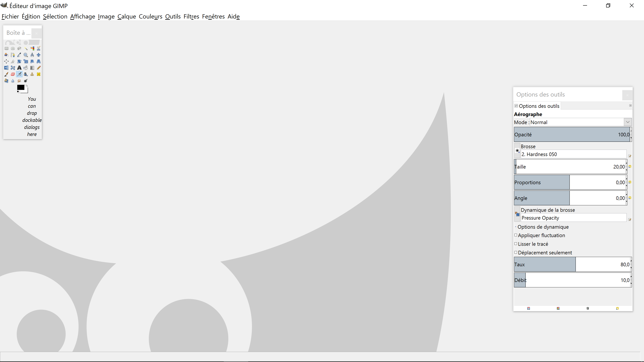
Task: Click the brush name field Hardness 050
Action: pos(574,154)
